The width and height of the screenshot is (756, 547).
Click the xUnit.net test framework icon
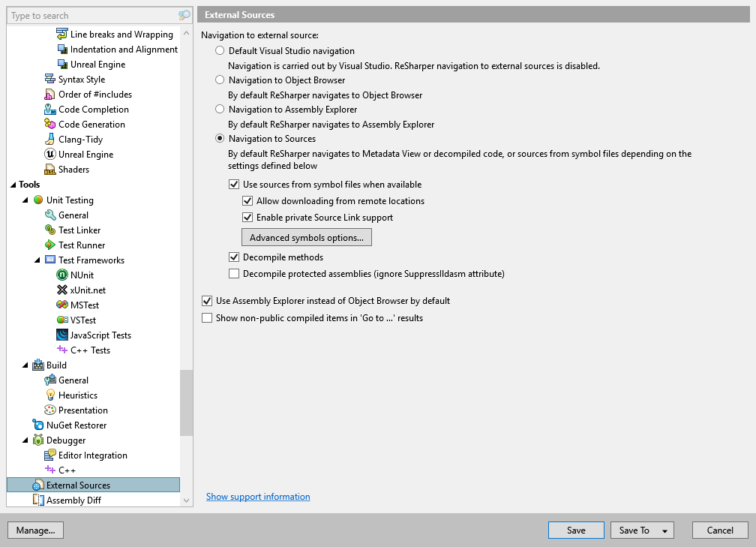point(61,290)
